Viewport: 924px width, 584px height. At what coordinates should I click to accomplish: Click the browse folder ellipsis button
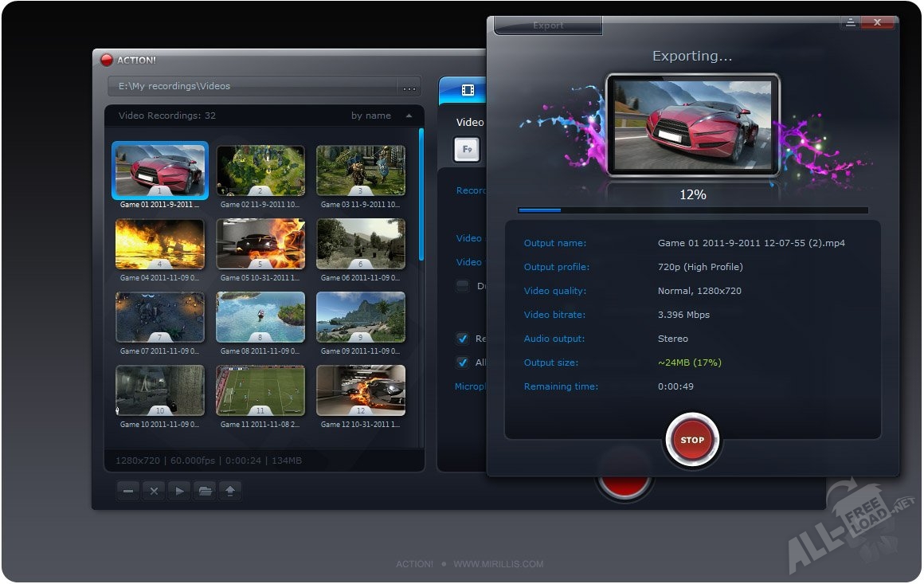tap(409, 87)
